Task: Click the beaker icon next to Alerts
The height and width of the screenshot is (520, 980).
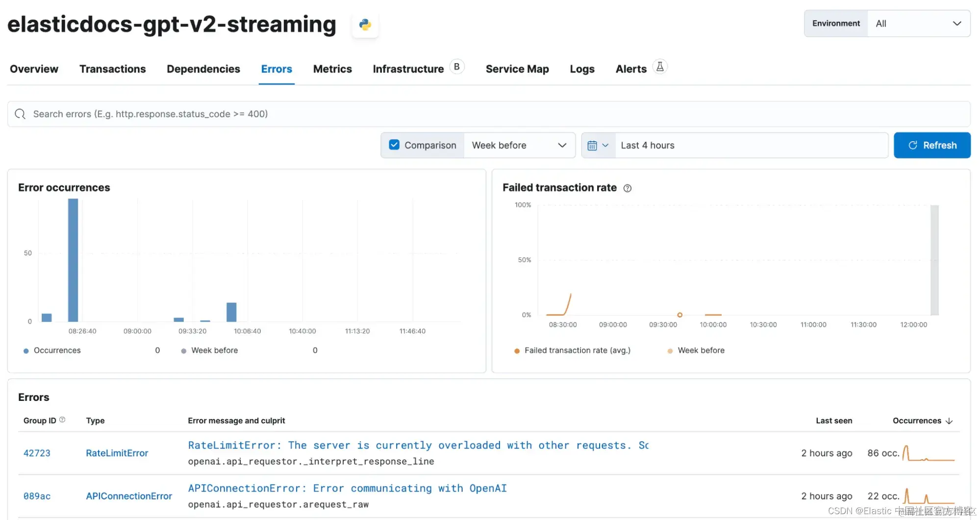Action: coord(660,67)
